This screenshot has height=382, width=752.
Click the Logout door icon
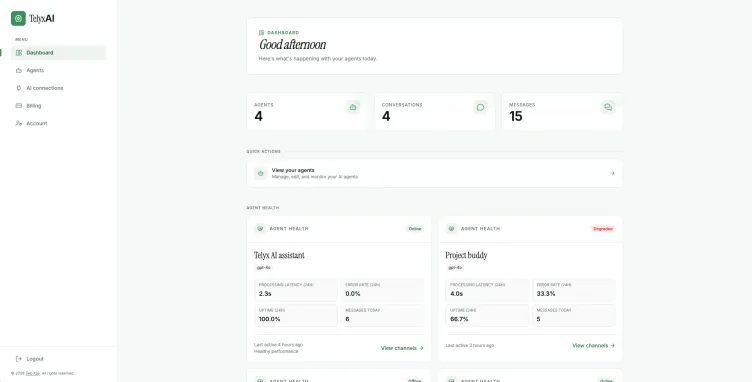19,359
